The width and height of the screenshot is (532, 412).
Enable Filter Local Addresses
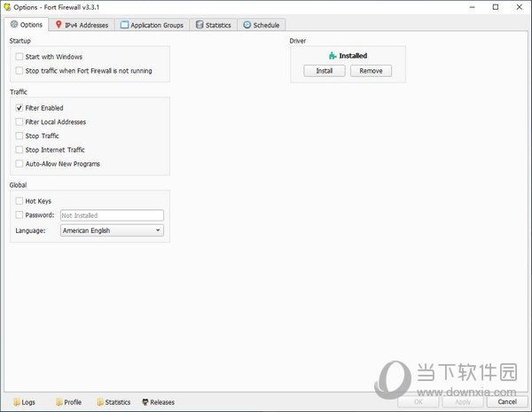(x=20, y=121)
